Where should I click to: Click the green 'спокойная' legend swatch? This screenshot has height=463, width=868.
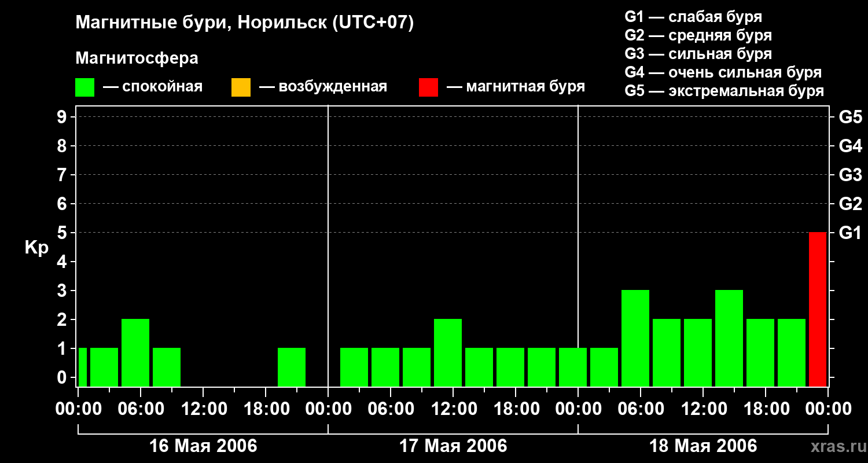click(x=85, y=87)
